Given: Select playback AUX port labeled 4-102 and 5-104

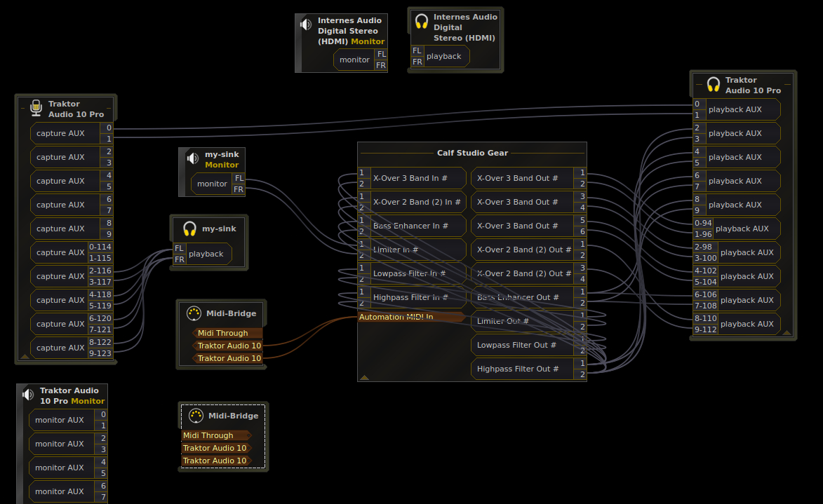Looking at the screenshot, I should [737, 276].
